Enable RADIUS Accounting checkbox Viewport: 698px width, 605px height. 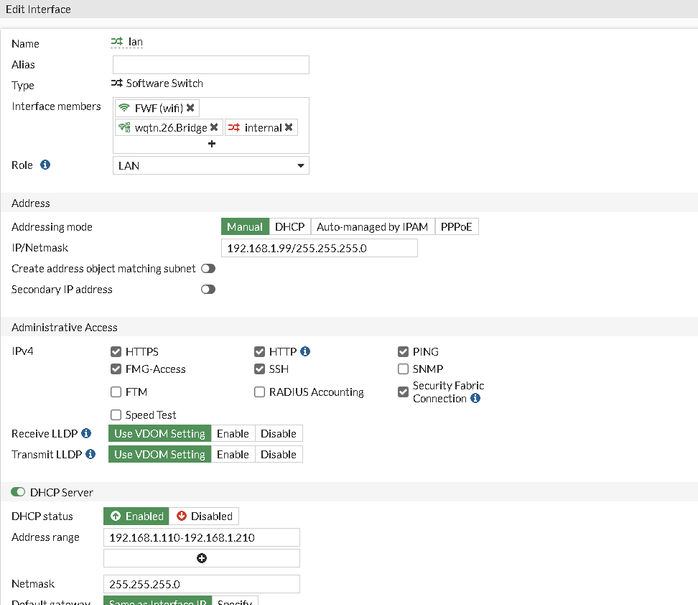click(x=260, y=392)
